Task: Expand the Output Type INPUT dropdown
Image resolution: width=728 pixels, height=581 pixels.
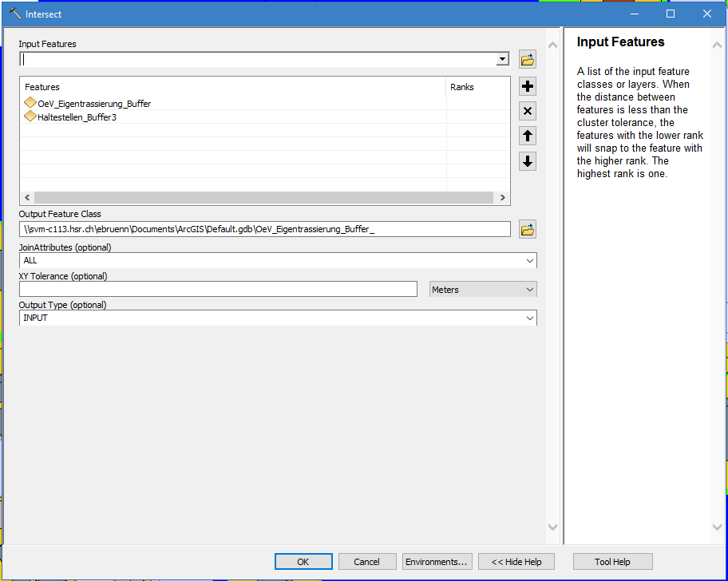Action: click(x=530, y=318)
